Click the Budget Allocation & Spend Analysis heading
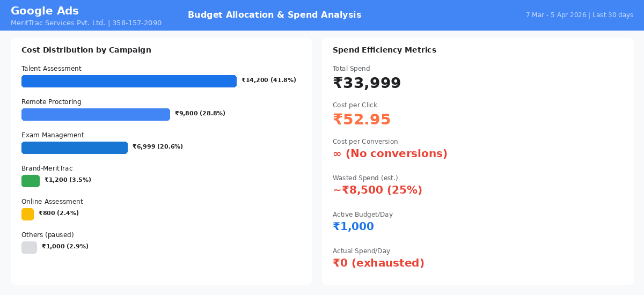Viewport: 644px width, 295px height. (274, 15)
